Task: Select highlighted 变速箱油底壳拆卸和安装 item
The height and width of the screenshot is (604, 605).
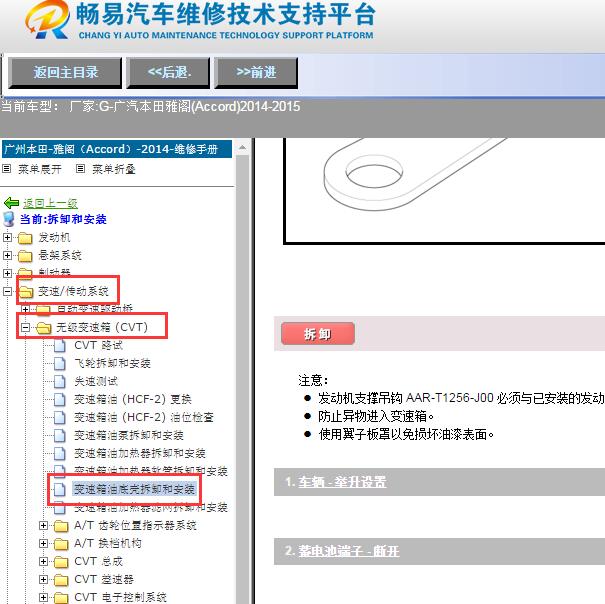Action: pos(134,489)
